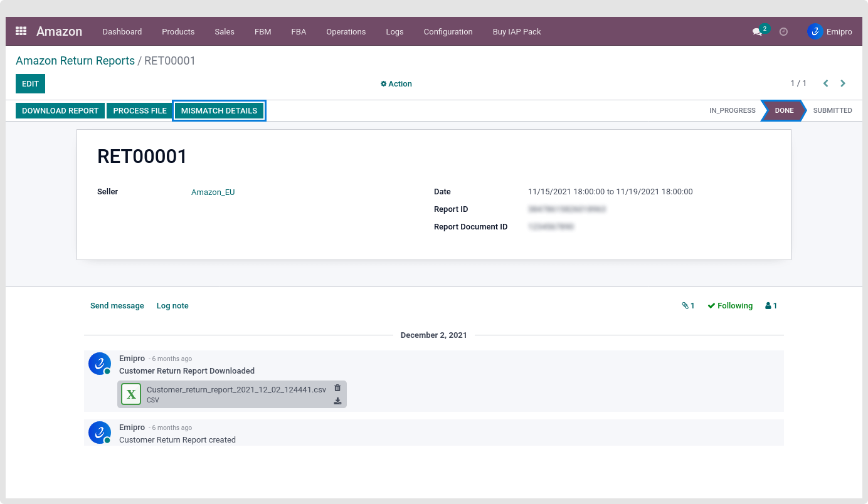This screenshot has height=504, width=868.
Task: Toggle the Following status
Action: pos(730,306)
